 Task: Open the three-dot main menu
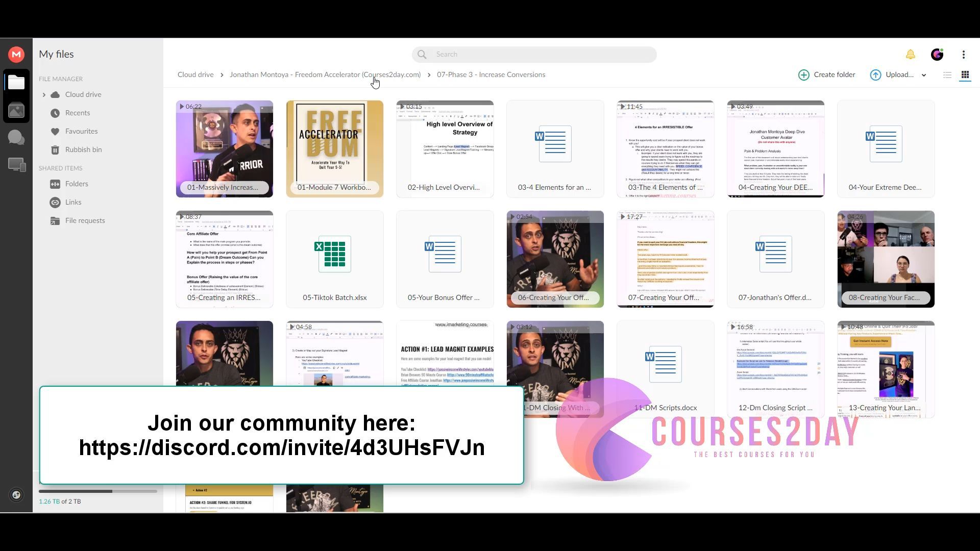pyautogui.click(x=964, y=54)
